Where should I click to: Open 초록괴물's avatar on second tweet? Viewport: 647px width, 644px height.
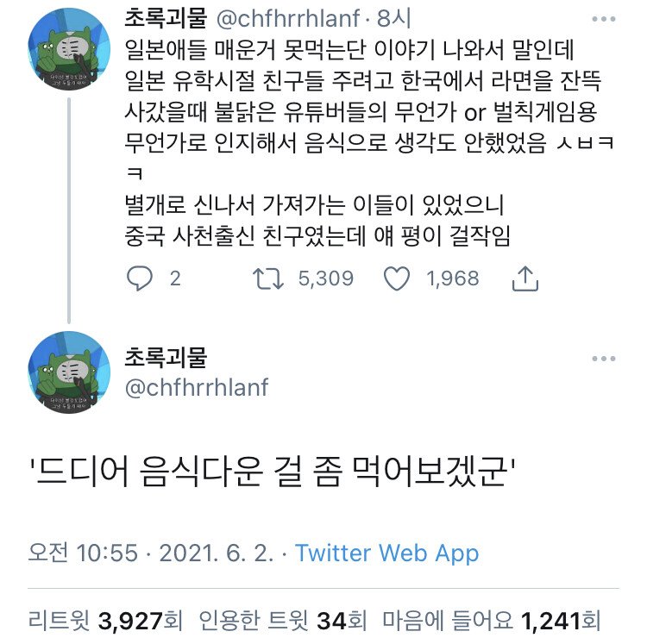point(69,372)
